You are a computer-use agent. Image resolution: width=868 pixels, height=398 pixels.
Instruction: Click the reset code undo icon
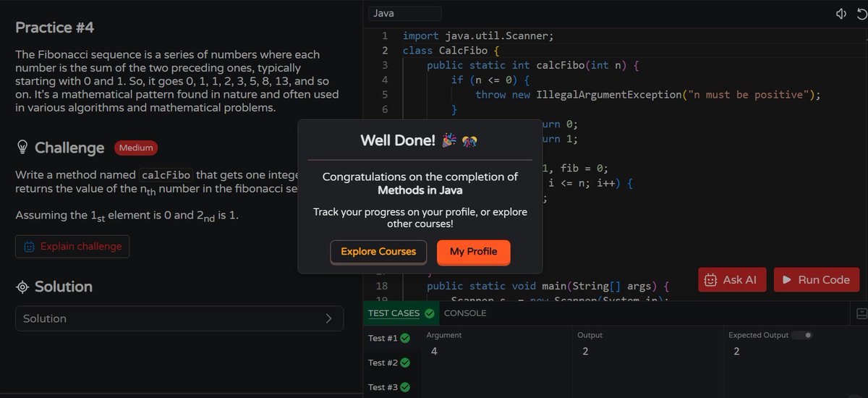(861, 14)
